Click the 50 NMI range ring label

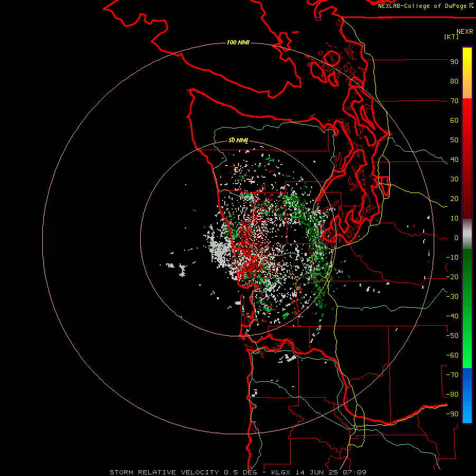(238, 140)
